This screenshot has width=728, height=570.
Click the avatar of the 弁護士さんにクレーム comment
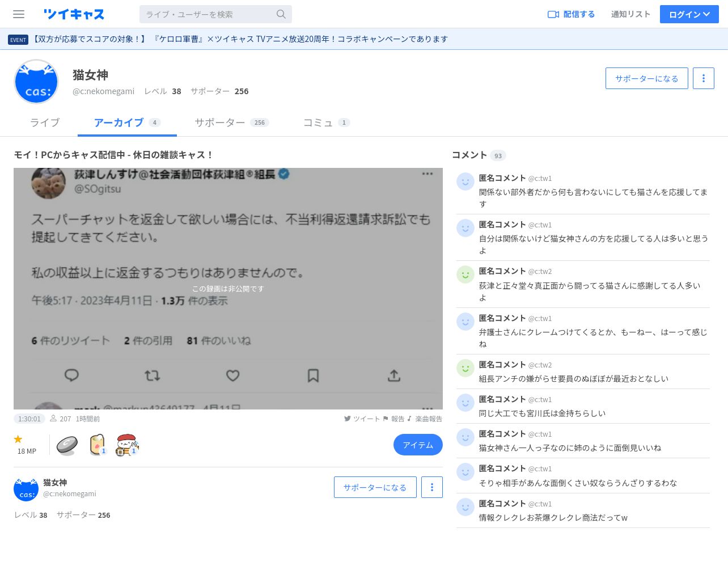(465, 322)
